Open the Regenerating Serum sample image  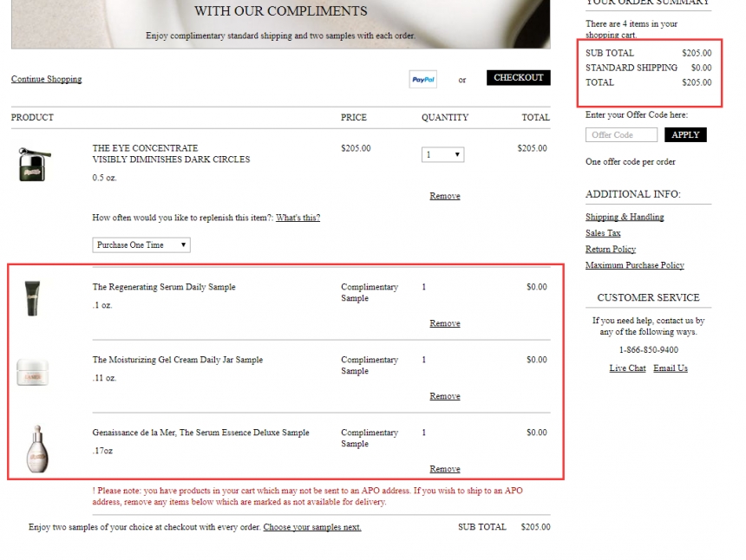point(32,298)
